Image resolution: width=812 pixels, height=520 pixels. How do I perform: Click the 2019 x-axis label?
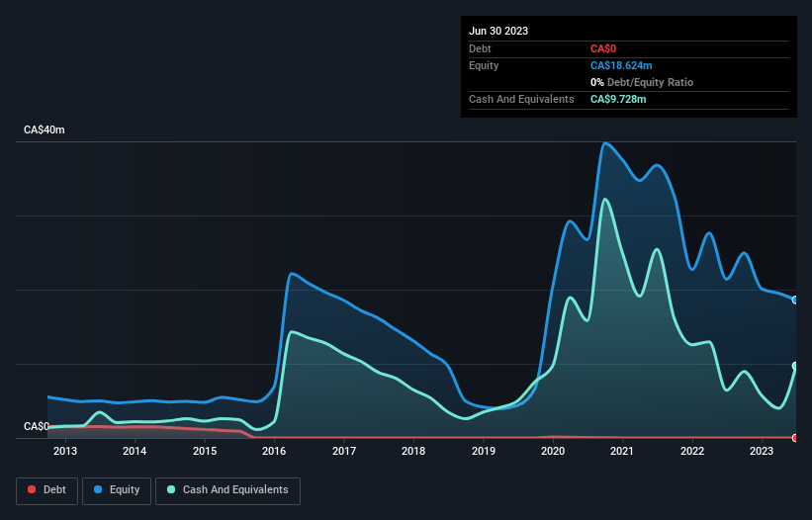(484, 451)
